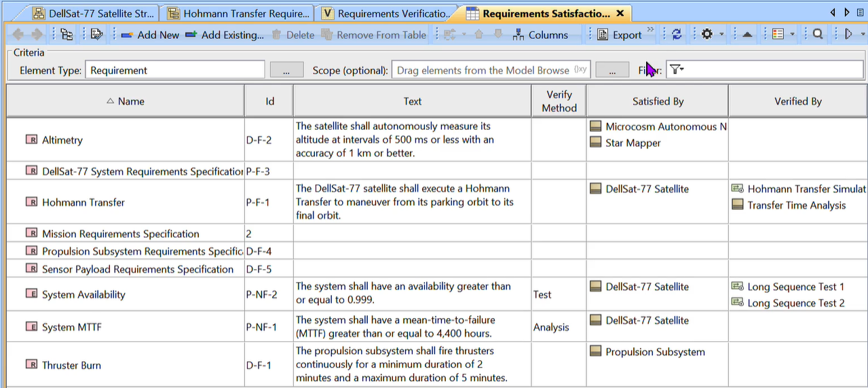Open the Columns chooser

(x=540, y=35)
